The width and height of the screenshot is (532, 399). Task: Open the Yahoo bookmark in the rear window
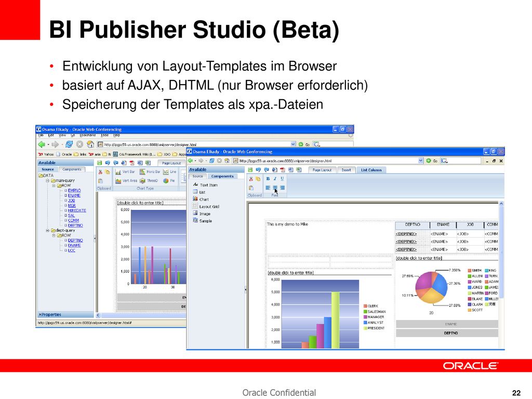click(46, 154)
